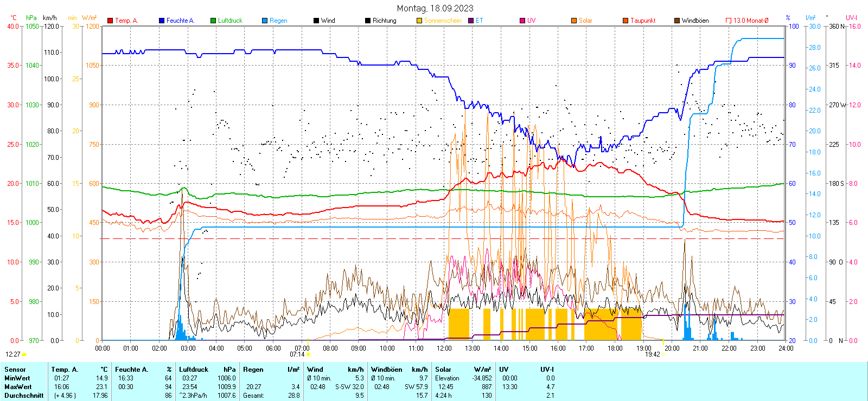Select the Luftdruck hPa column header

(207, 370)
